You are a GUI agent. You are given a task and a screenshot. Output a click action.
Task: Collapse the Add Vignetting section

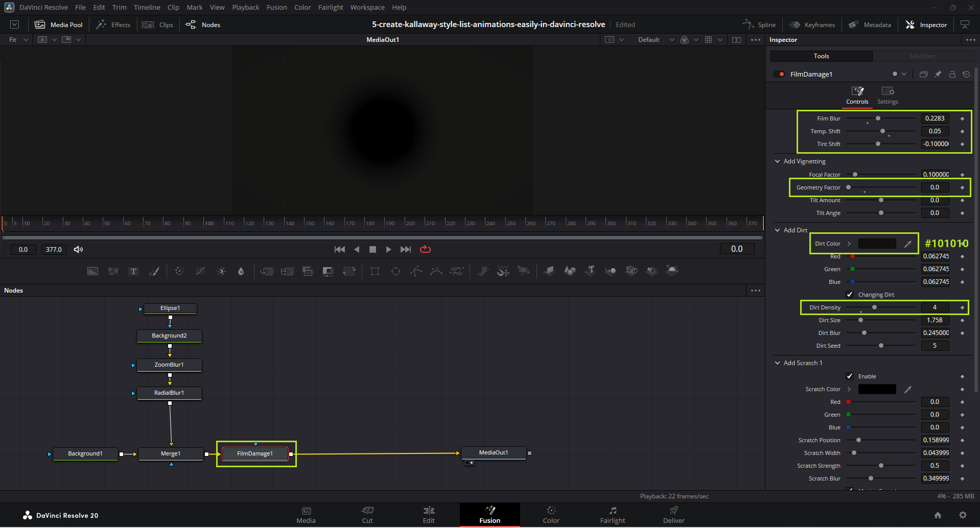(x=778, y=161)
